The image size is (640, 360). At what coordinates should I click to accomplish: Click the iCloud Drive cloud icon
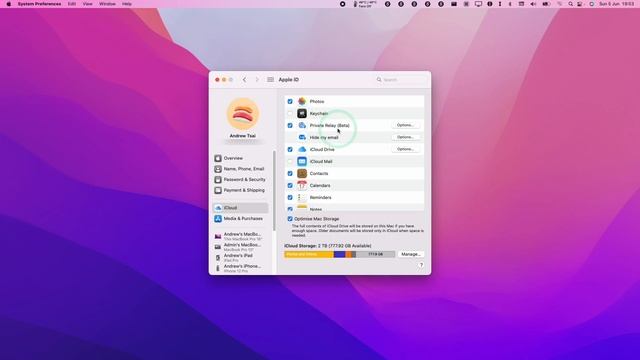[x=302, y=149]
